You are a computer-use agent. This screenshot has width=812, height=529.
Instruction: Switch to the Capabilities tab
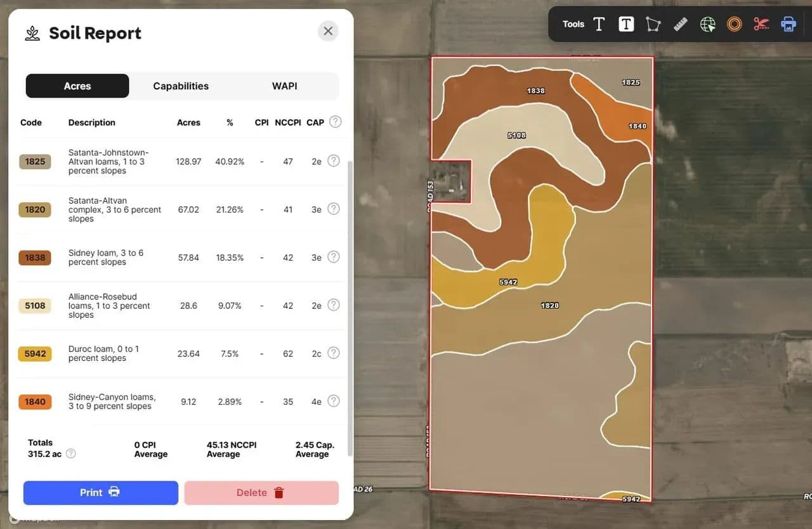pyautogui.click(x=181, y=86)
